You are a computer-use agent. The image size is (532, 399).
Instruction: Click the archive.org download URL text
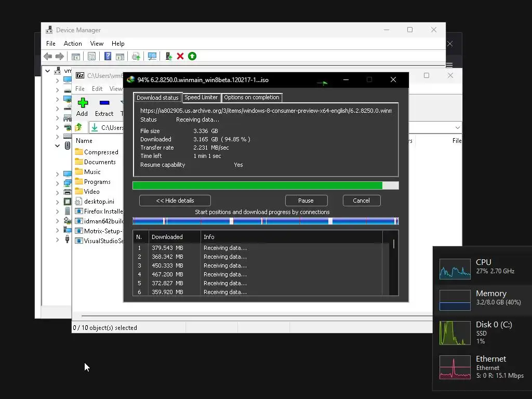[265, 111]
